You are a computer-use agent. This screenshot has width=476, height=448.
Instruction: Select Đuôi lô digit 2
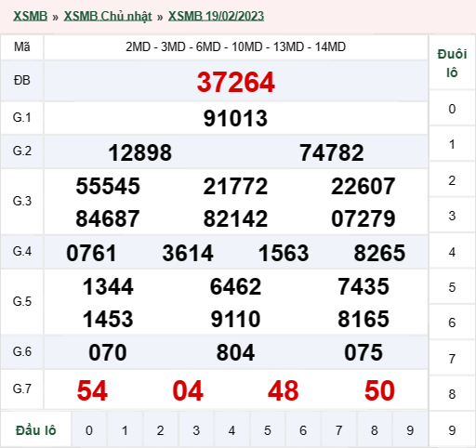click(452, 180)
